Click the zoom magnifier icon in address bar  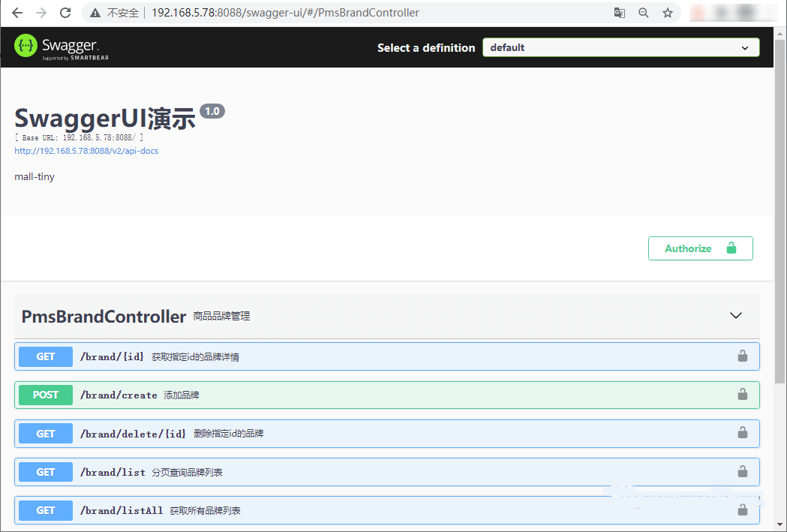point(644,13)
